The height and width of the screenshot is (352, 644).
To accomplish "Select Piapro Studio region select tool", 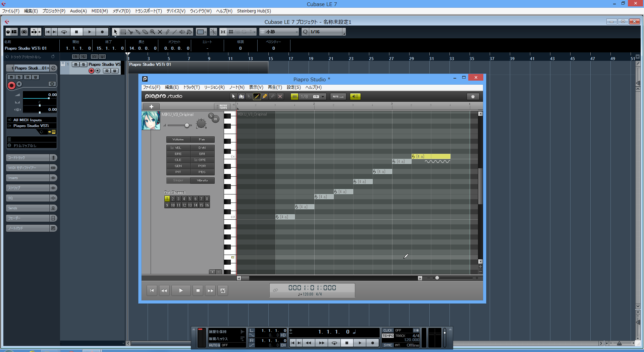I will click(241, 97).
